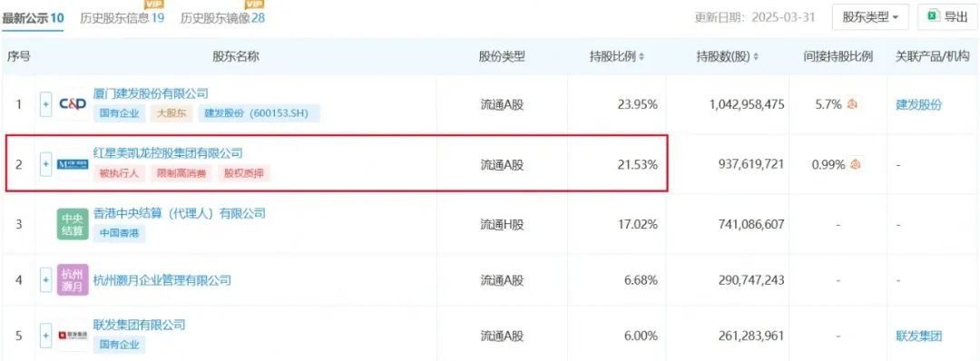Click the green 中央结算 logo badge
This screenshot has height=361, width=980.
pyautogui.click(x=73, y=224)
